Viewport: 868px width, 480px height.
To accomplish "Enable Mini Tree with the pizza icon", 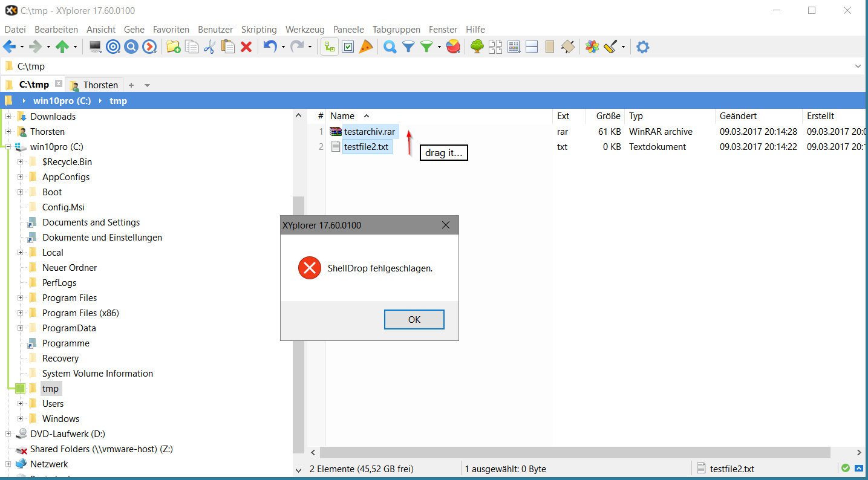I will click(366, 47).
